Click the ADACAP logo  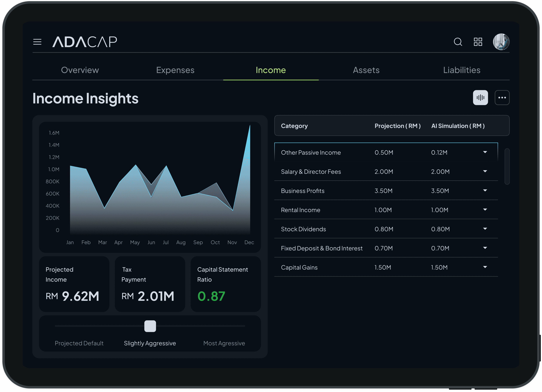[x=85, y=42]
